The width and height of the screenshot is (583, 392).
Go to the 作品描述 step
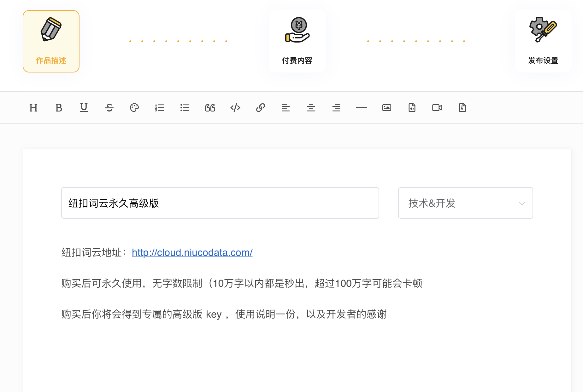pos(51,41)
